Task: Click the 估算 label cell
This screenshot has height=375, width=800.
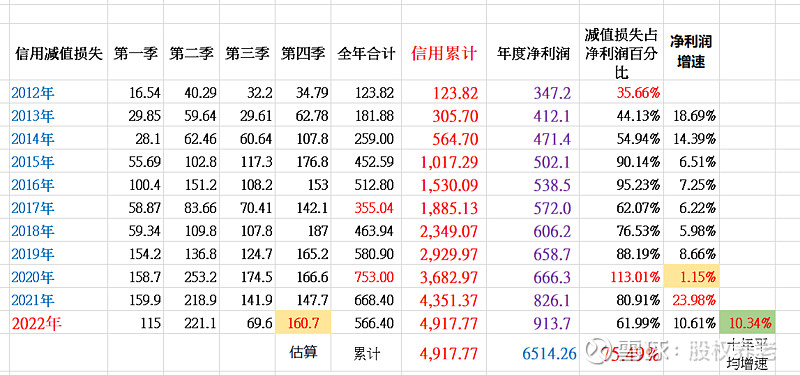Action: coord(303,352)
